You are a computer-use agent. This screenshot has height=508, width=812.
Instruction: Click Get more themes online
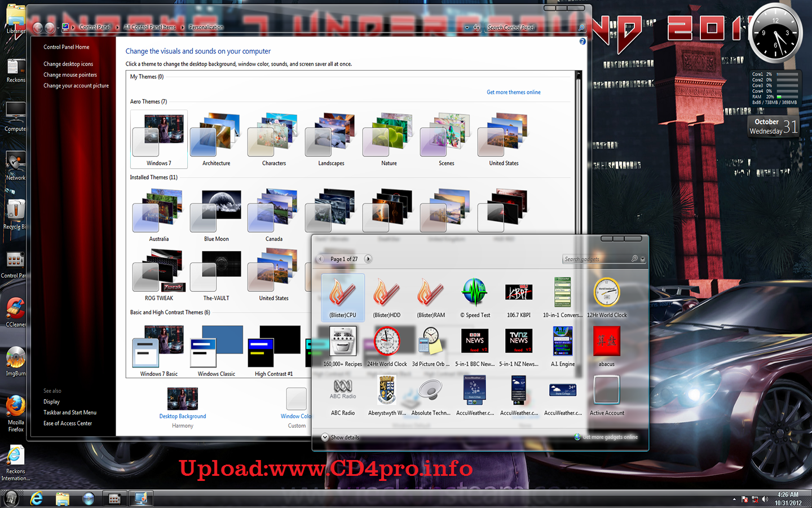514,93
